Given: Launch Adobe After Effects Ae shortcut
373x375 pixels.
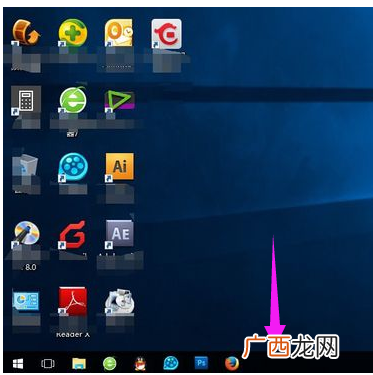Looking at the screenshot, I should click(119, 234).
